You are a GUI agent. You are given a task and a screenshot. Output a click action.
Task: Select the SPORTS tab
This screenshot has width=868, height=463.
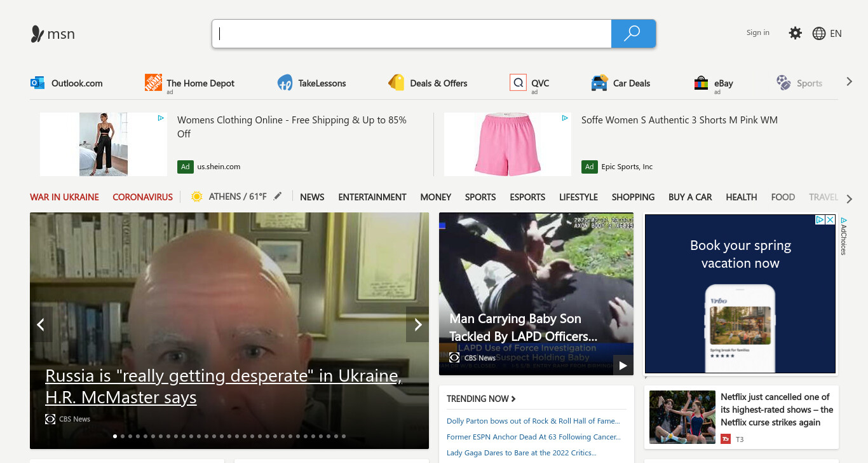[x=480, y=197]
